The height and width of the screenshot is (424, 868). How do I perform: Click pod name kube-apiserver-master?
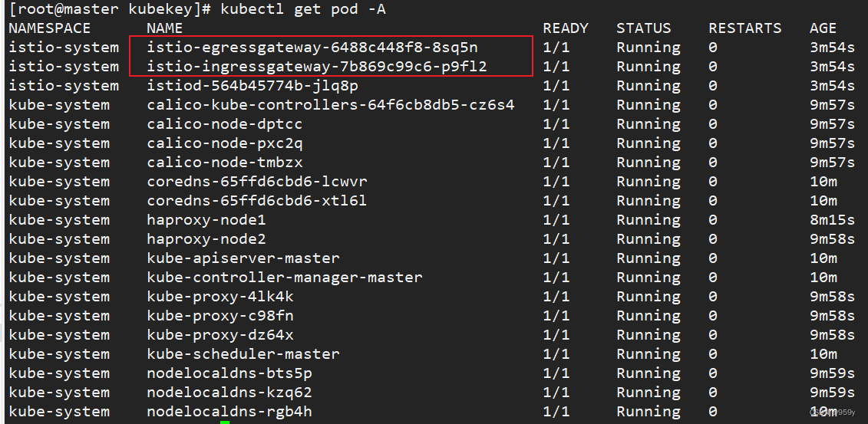243,258
